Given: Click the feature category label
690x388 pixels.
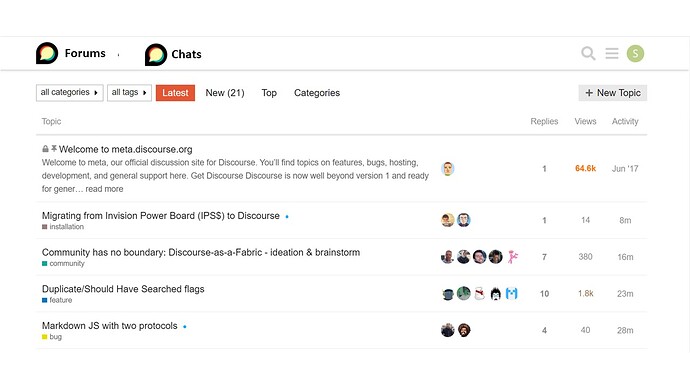Looking at the screenshot, I should pos(57,300).
